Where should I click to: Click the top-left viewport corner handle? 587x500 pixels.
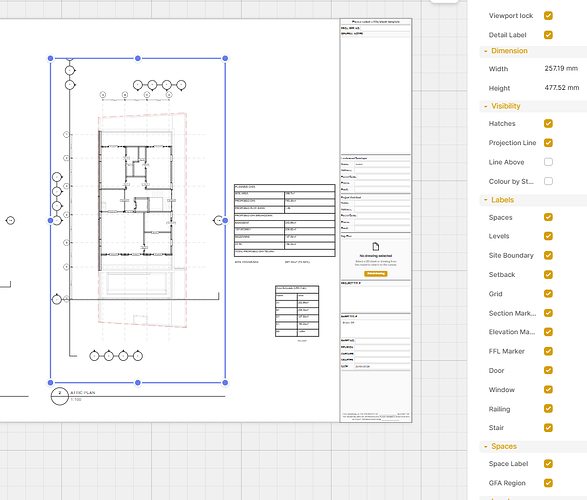pos(51,58)
